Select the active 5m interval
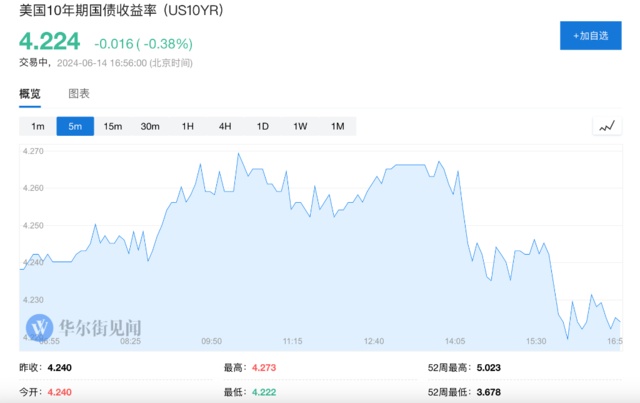640x403 pixels. pyautogui.click(x=75, y=126)
